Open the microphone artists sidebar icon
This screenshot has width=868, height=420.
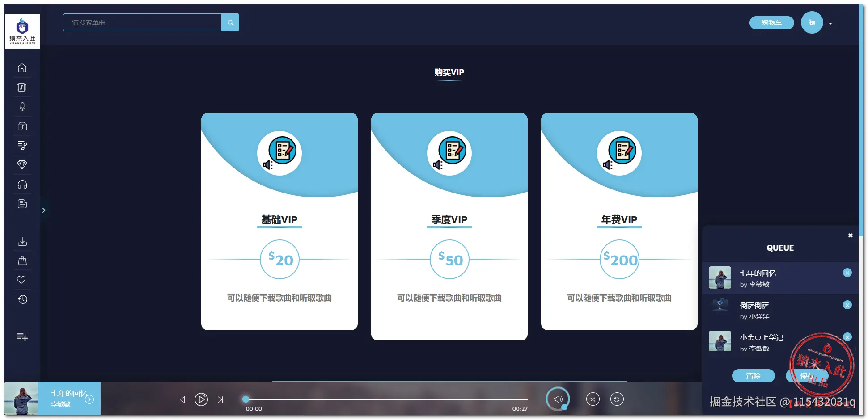[x=22, y=107]
